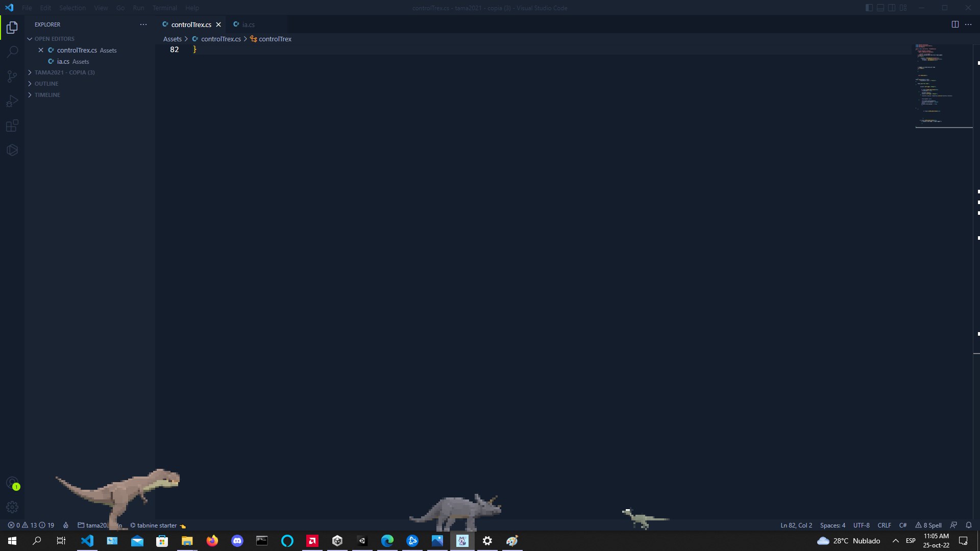This screenshot has width=980, height=551.
Task: Close controlTrex.cs in Open Editors list
Action: (x=41, y=50)
